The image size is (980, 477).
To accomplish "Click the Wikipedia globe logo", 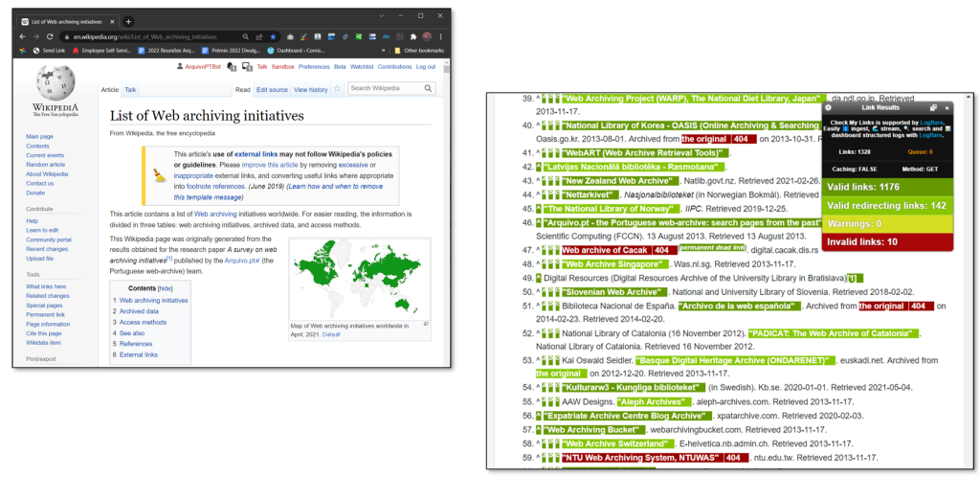I will pos(55,82).
